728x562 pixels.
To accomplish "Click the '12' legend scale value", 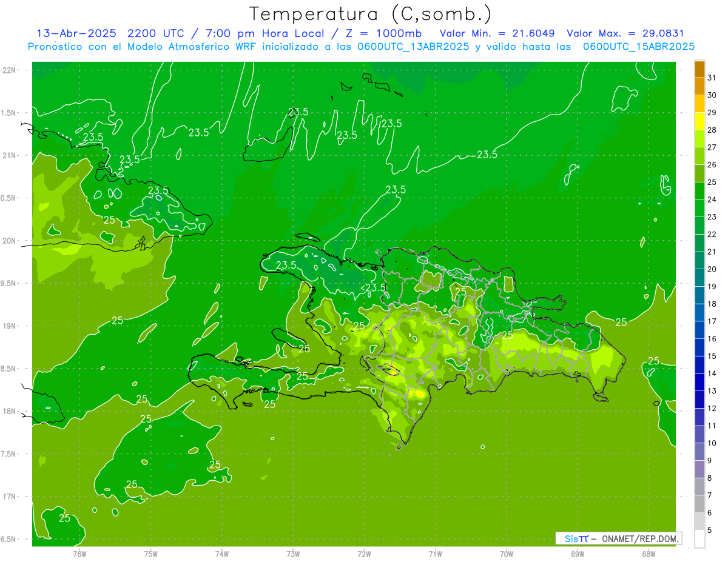I will (712, 409).
